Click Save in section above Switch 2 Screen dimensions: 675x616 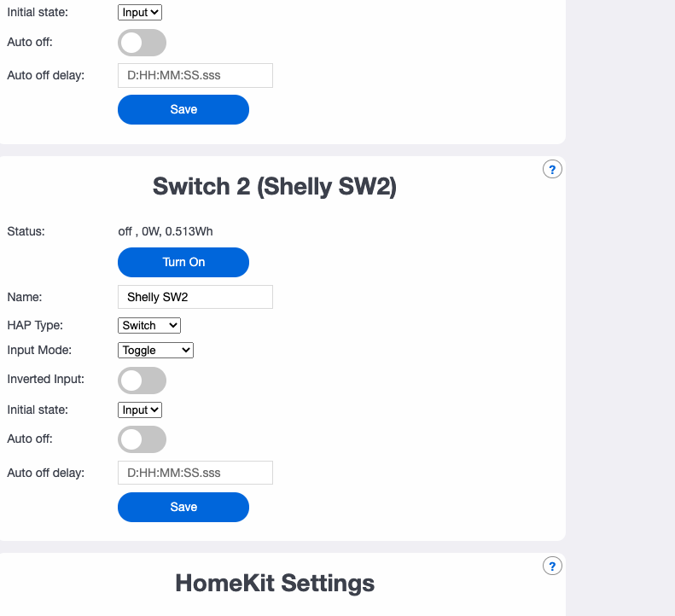point(183,109)
